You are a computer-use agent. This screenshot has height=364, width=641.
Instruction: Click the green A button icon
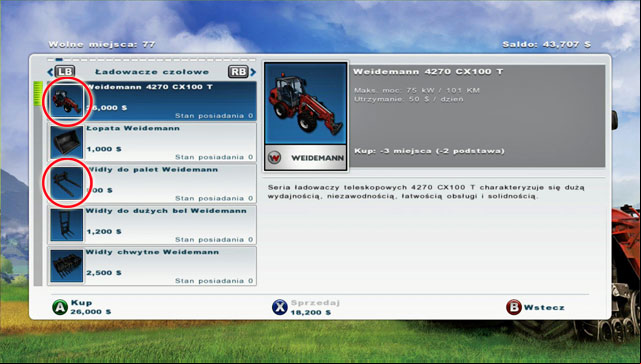60,307
